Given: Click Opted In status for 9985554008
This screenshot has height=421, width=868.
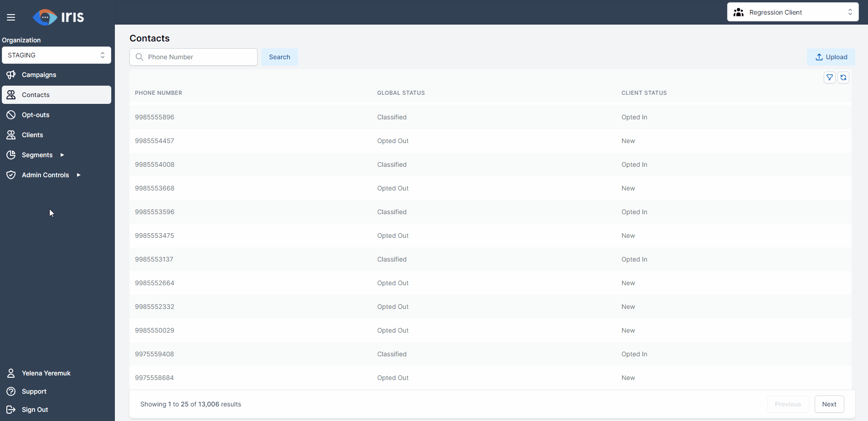Looking at the screenshot, I should coord(634,164).
